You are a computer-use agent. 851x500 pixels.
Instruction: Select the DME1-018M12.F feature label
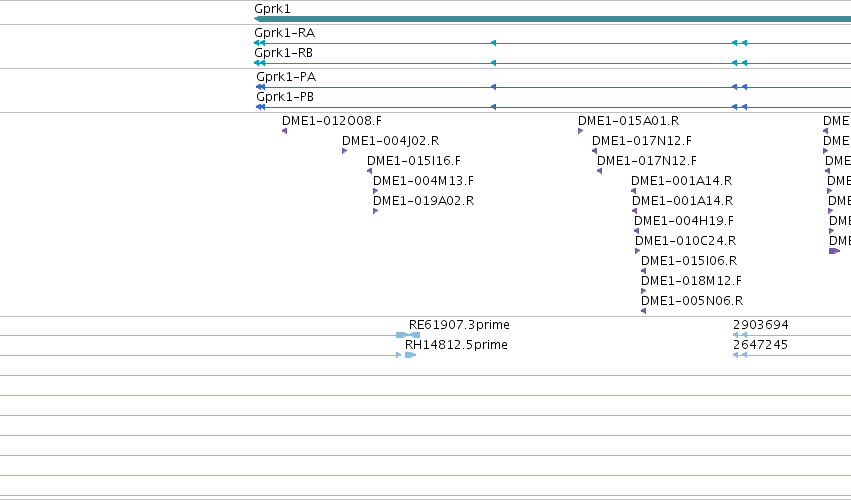[691, 281]
